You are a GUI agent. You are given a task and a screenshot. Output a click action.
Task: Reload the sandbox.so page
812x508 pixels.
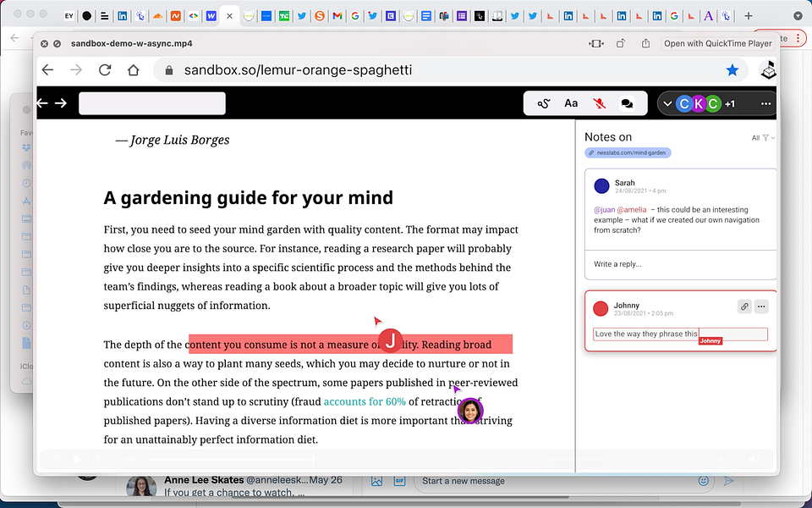tap(105, 70)
